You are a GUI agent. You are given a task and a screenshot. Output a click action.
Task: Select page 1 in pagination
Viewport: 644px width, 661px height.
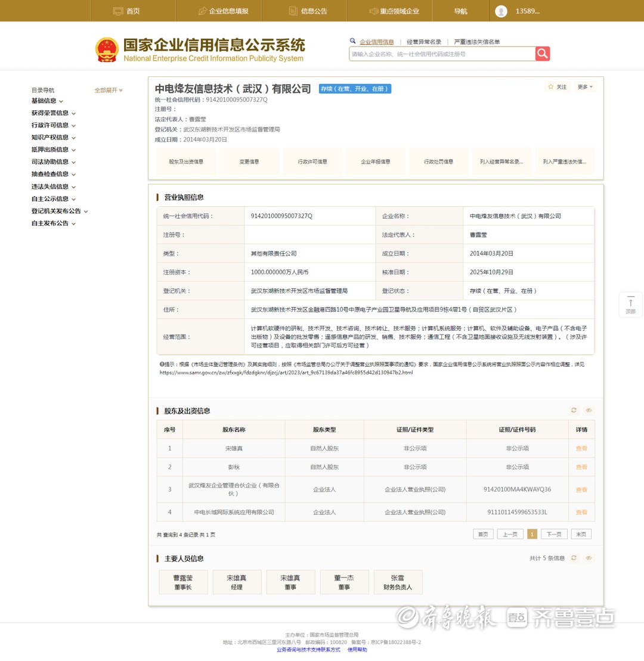point(532,534)
